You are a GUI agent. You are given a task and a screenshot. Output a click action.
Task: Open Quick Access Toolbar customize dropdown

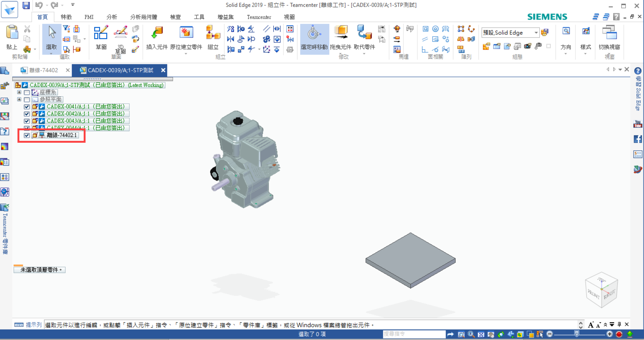73,5
